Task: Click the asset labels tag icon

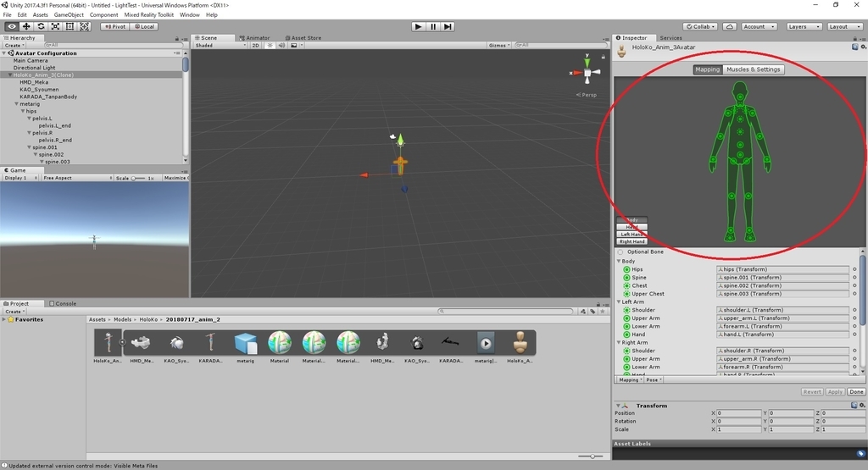Action: 861,453
